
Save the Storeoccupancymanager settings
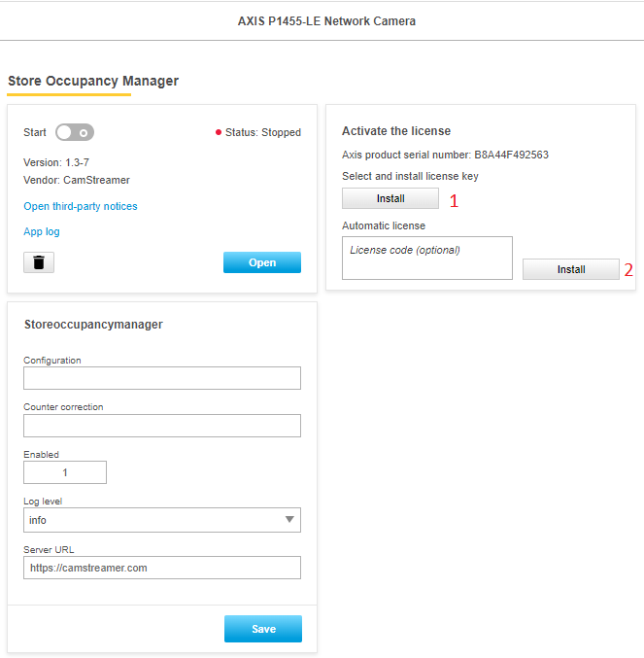(263, 629)
